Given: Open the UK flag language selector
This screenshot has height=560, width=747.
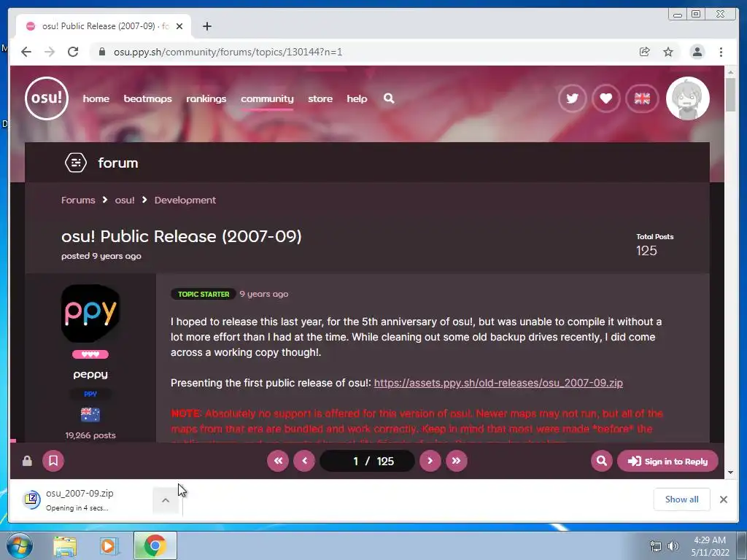Looking at the screenshot, I should pyautogui.click(x=642, y=98).
